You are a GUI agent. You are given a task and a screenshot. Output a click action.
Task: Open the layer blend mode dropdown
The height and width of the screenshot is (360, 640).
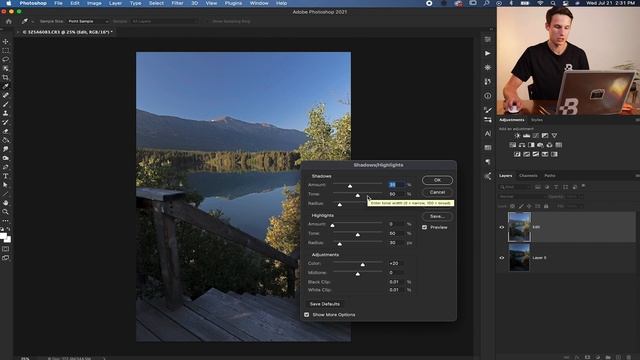click(522, 197)
